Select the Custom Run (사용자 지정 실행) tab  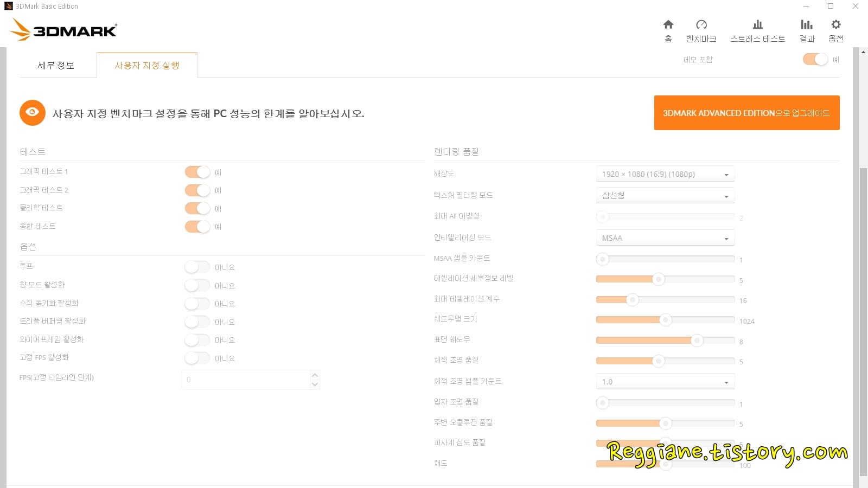(x=147, y=66)
